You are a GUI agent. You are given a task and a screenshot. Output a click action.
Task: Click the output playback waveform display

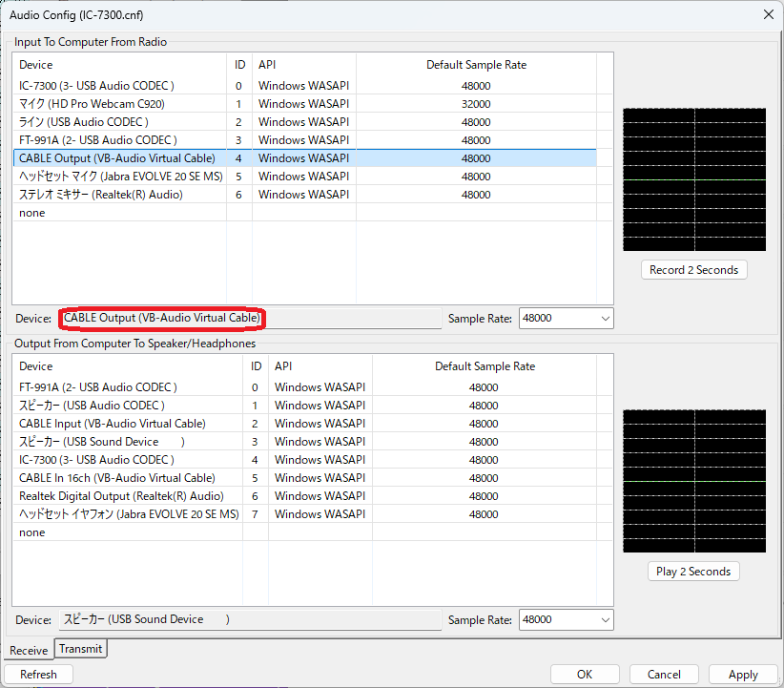[x=694, y=481]
